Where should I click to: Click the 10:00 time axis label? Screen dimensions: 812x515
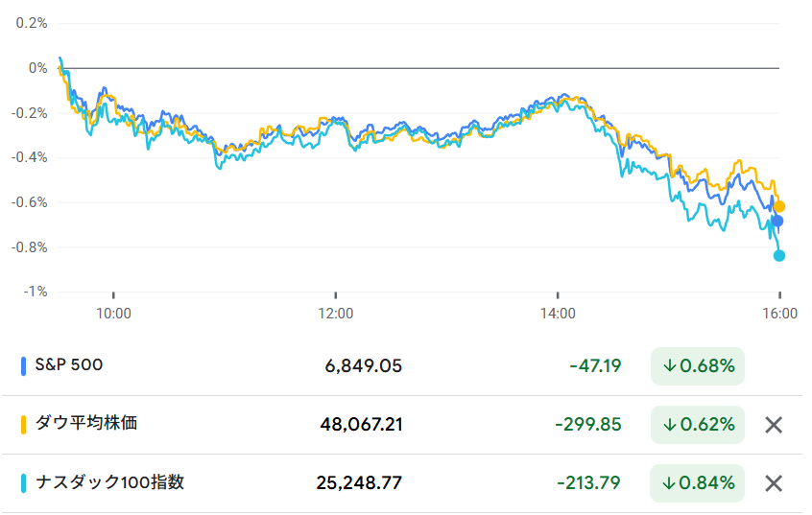pyautogui.click(x=113, y=313)
